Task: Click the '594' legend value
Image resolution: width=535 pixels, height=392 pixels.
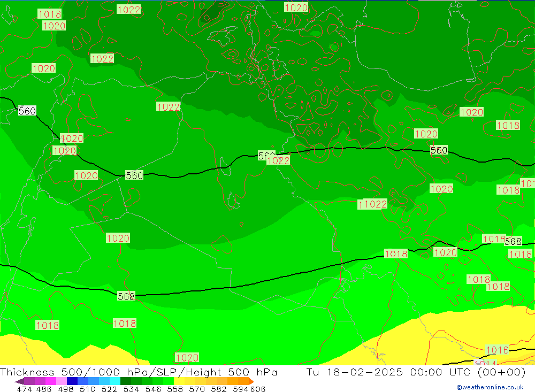Action: click(x=241, y=389)
